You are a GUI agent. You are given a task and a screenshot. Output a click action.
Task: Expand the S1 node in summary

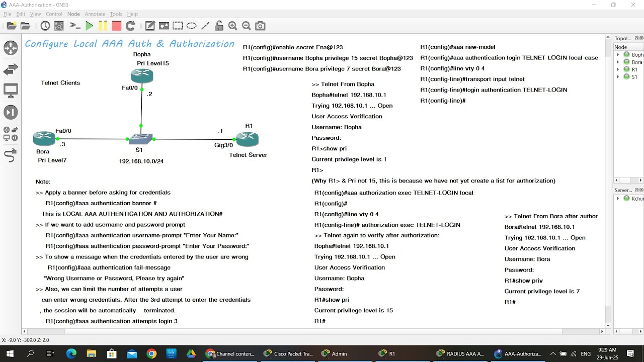pyautogui.click(x=618, y=77)
